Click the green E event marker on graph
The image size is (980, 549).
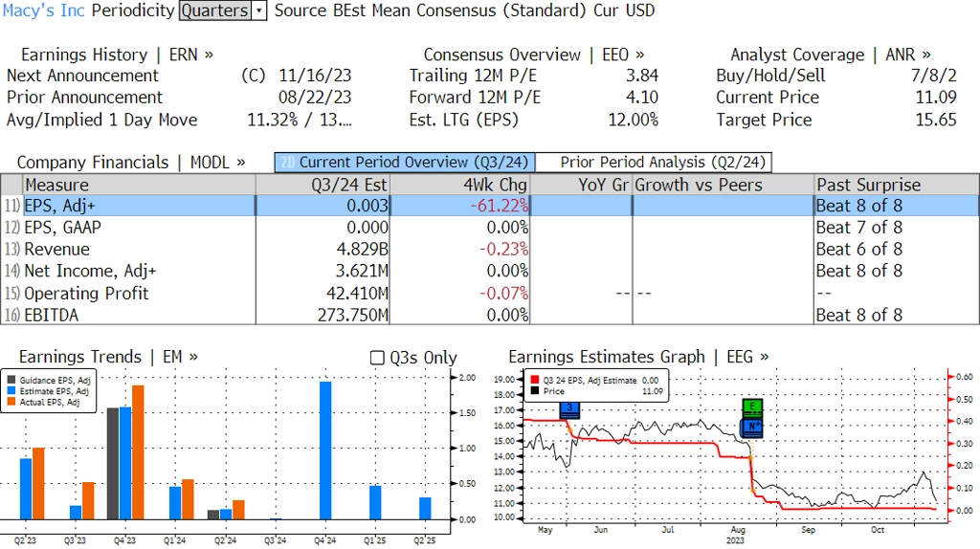tap(752, 408)
